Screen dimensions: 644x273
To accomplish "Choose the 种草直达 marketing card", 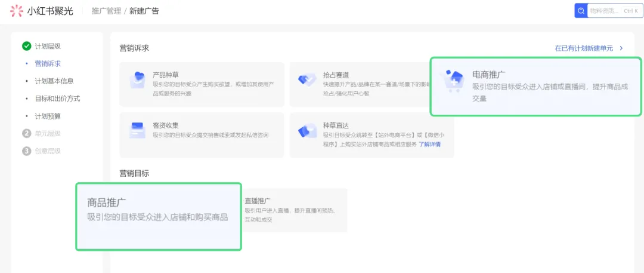I will pos(371,135).
